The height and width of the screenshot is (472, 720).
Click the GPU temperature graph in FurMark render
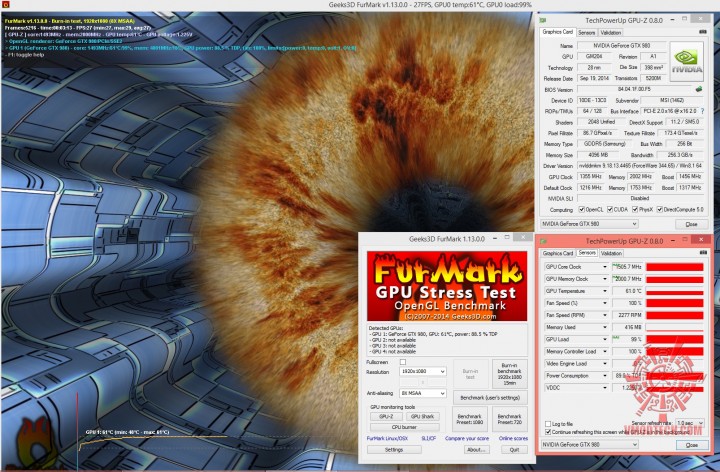click(154, 443)
